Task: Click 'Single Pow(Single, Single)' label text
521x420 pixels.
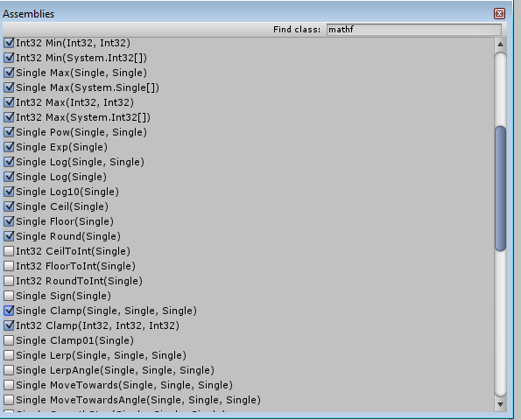Action: 81,132
